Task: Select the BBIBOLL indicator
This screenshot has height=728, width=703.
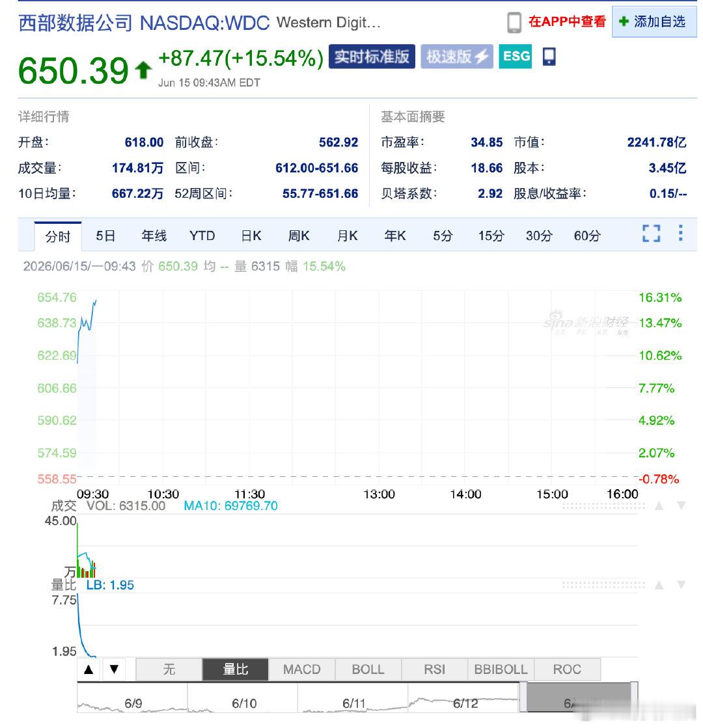Action: 501,669
